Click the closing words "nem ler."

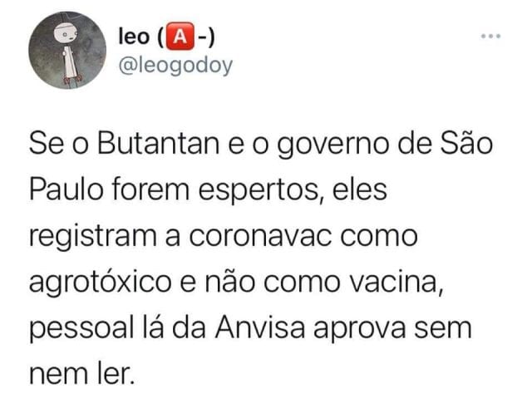pyautogui.click(x=81, y=374)
